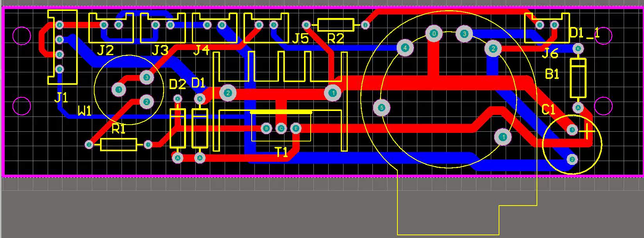This screenshot has width=644, height=238.
Task: Select the J2 designator label
Action: pyautogui.click(x=106, y=50)
